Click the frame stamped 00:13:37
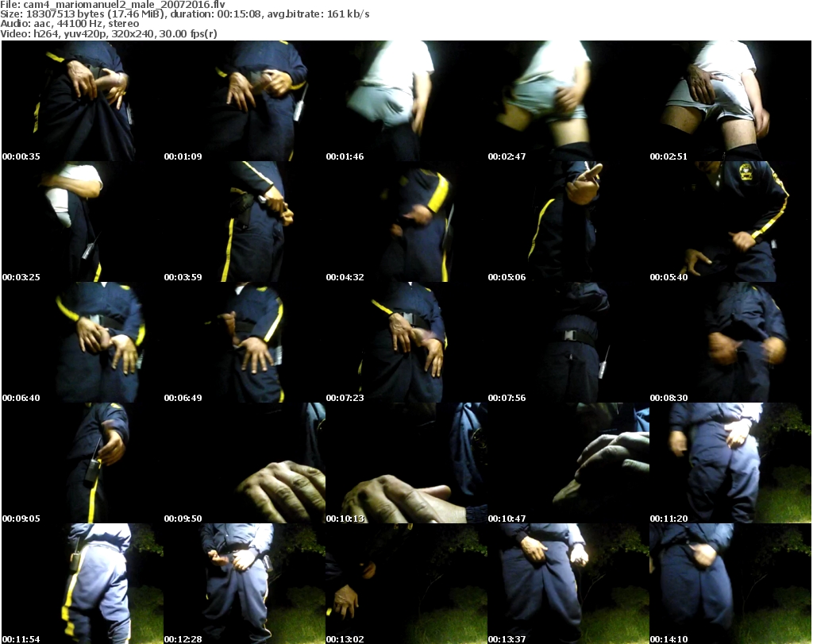This screenshot has height=644, width=813. pyautogui.click(x=568, y=584)
